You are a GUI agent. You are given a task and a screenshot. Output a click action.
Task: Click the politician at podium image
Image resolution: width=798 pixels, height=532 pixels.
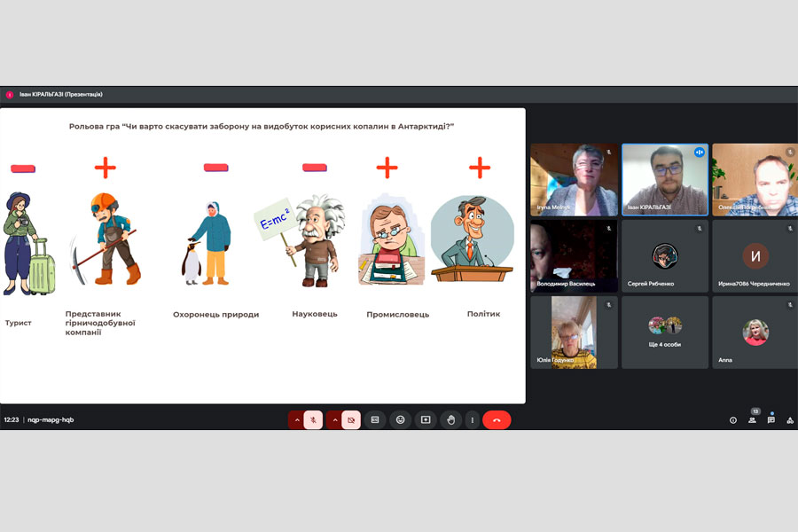[473, 239]
